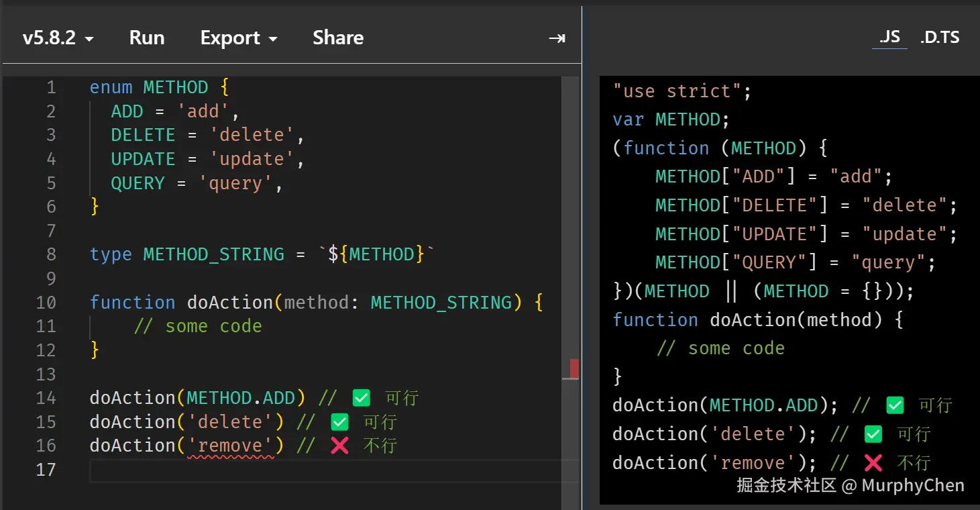Viewport: 980px width, 510px height.
Task: Open the v5.8.2 version dropdown
Action: (x=58, y=38)
